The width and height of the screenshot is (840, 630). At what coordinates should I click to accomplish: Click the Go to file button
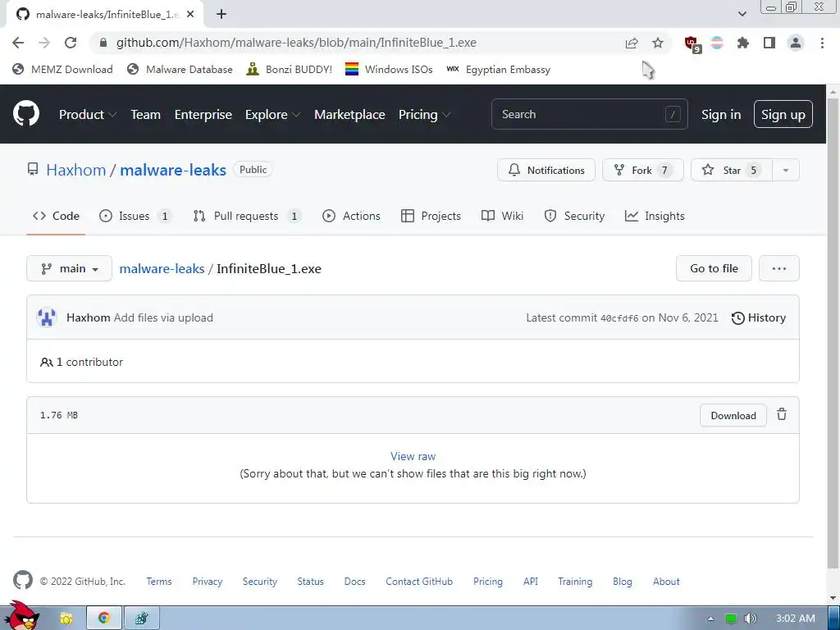[714, 268]
